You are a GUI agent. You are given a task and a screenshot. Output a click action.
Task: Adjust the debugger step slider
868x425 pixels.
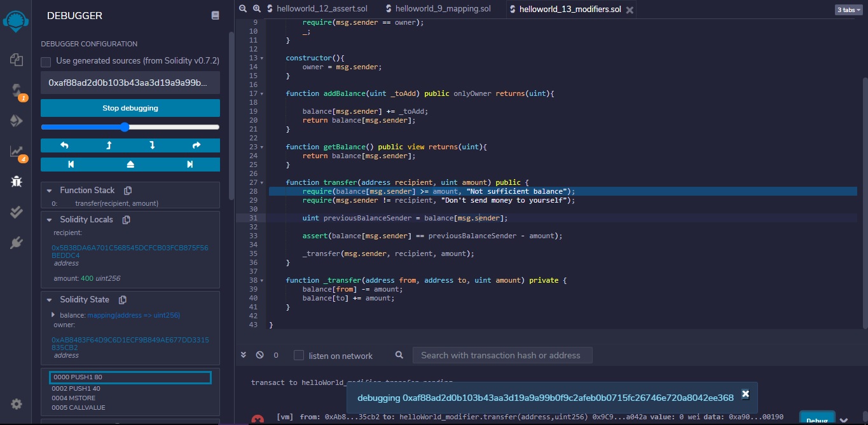[x=130, y=127]
